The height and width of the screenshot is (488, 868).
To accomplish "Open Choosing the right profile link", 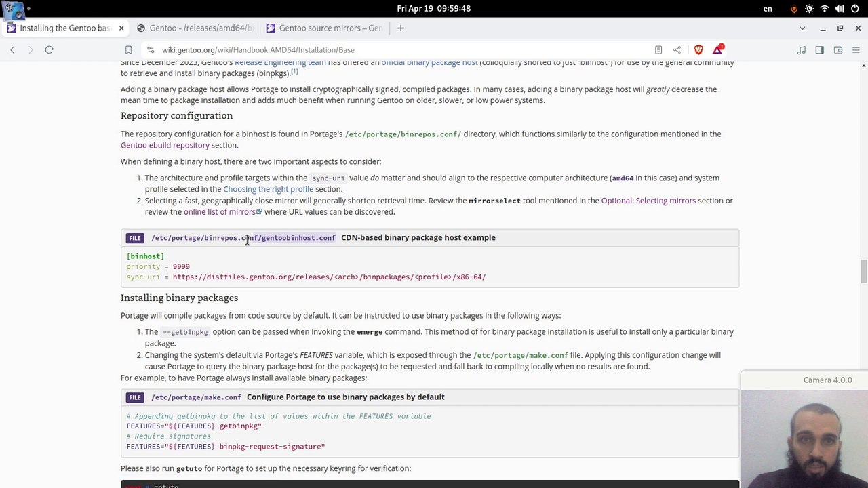I will pos(268,189).
